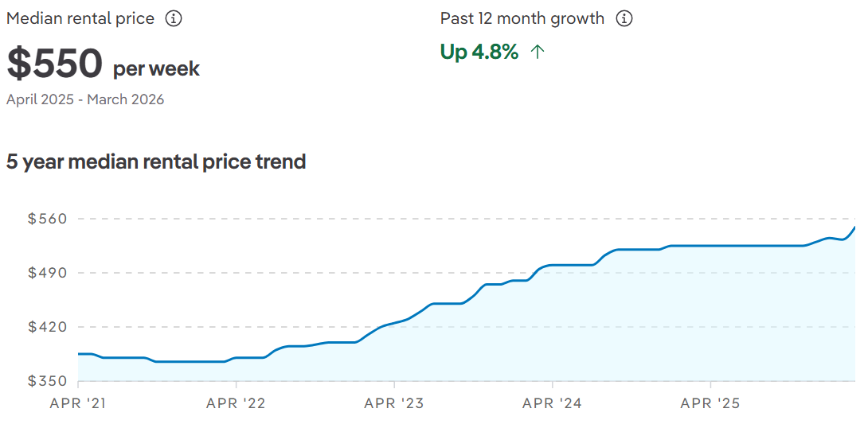Click the Median rental price label
Screen dimensions: 868x424
pyautogui.click(x=80, y=18)
